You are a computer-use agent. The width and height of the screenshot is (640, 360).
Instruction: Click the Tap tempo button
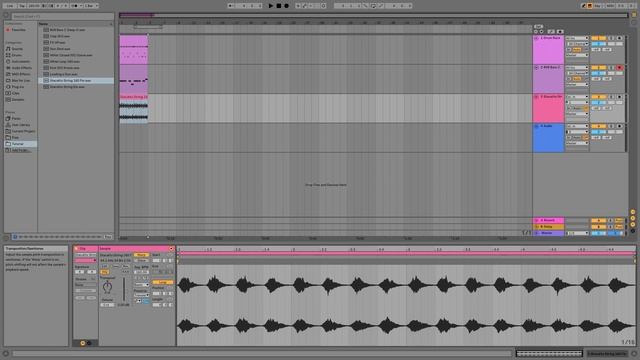point(22,6)
